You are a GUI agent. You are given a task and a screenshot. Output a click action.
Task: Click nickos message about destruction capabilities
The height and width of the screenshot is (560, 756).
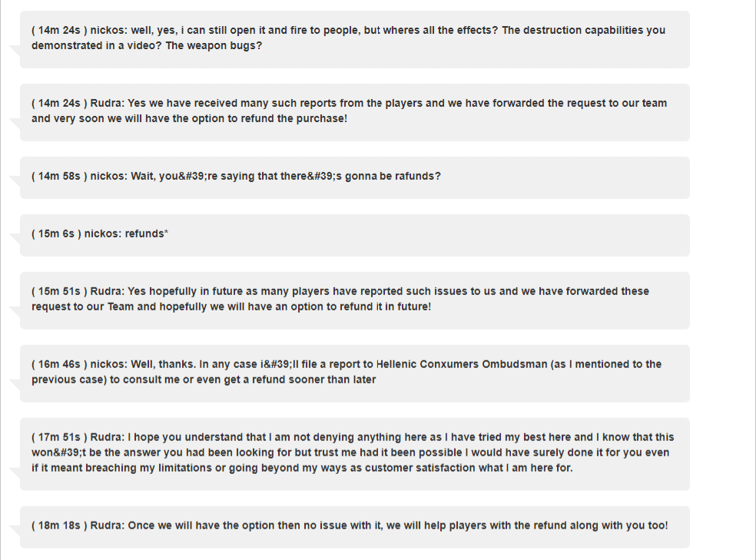(355, 39)
